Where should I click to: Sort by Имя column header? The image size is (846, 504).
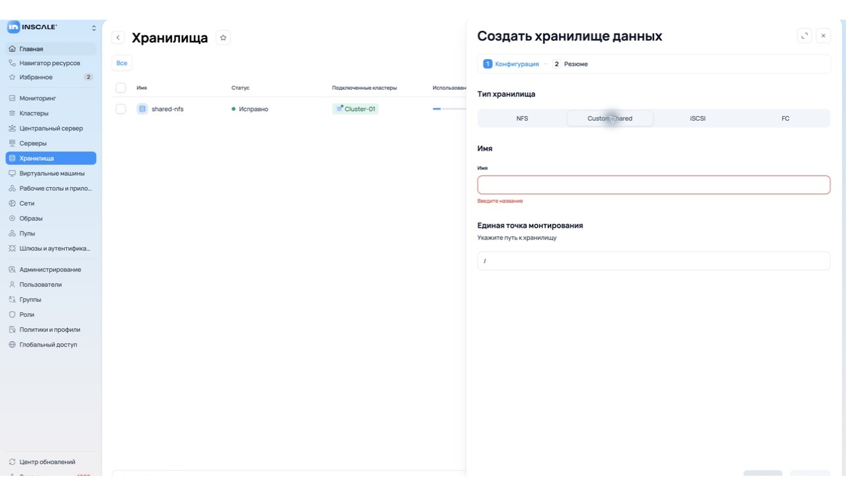[142, 88]
